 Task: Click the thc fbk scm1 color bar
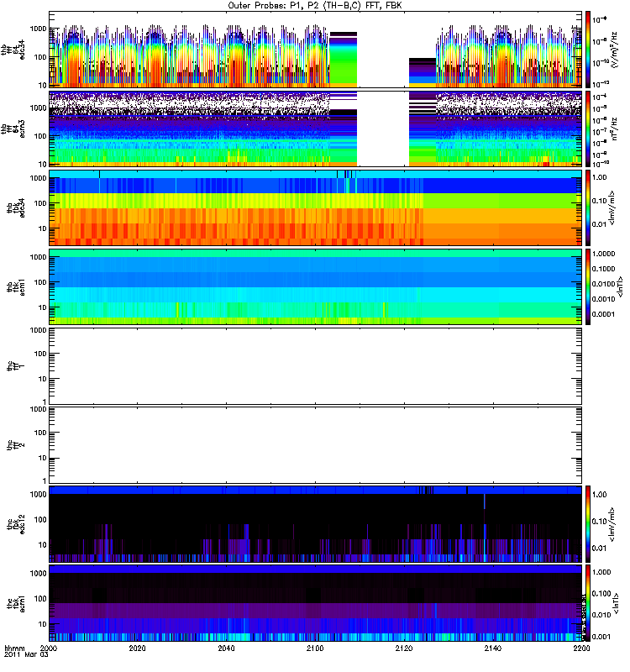point(588,603)
